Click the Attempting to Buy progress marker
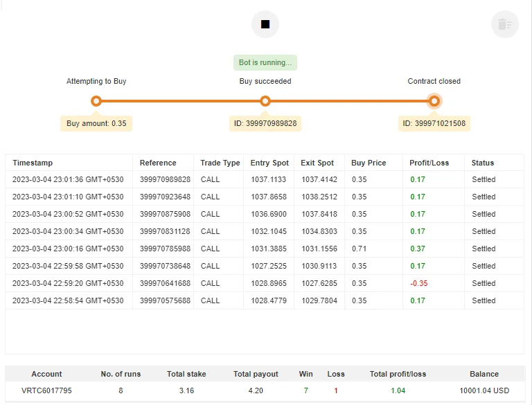The image size is (532, 405). click(96, 101)
